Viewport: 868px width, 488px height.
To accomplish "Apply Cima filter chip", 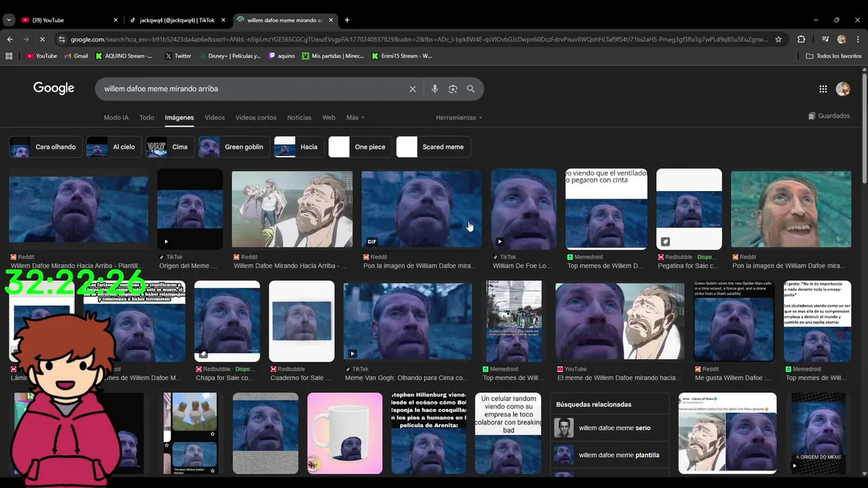I will point(170,147).
